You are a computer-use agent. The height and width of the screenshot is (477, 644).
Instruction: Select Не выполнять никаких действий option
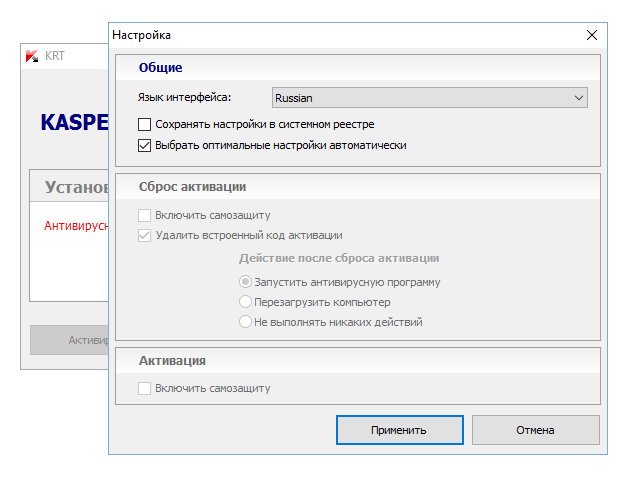click(245, 322)
